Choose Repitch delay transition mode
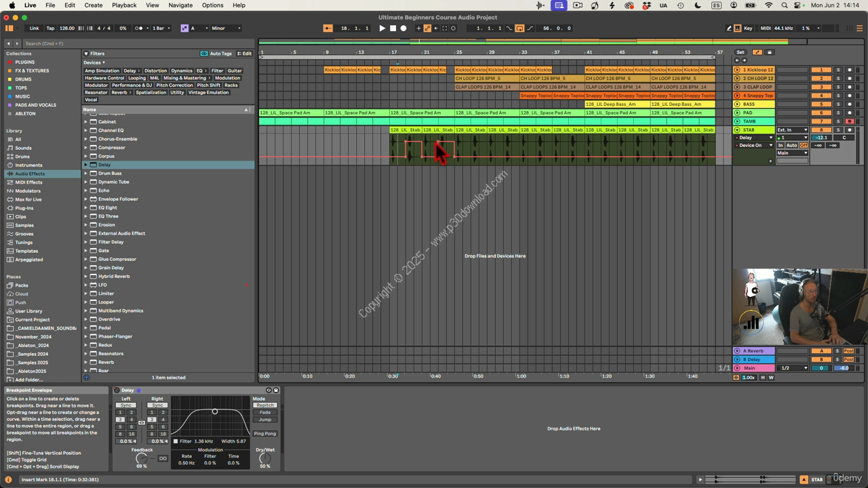 tap(265, 405)
